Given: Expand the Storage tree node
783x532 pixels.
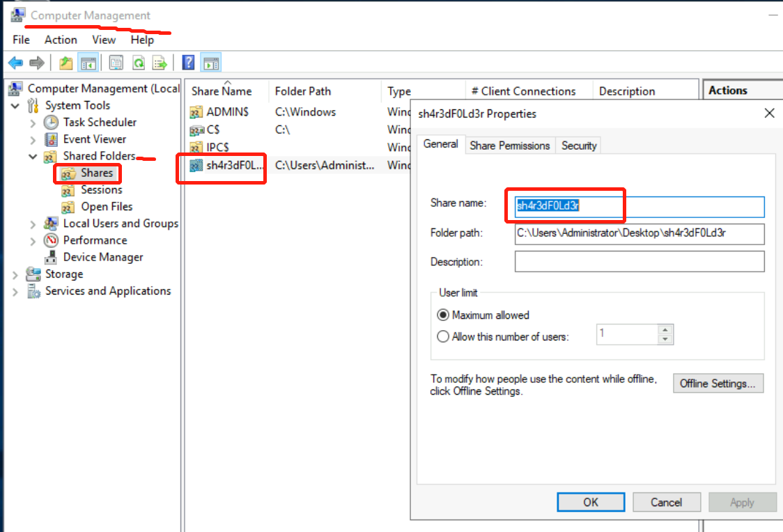Looking at the screenshot, I should click(x=15, y=274).
